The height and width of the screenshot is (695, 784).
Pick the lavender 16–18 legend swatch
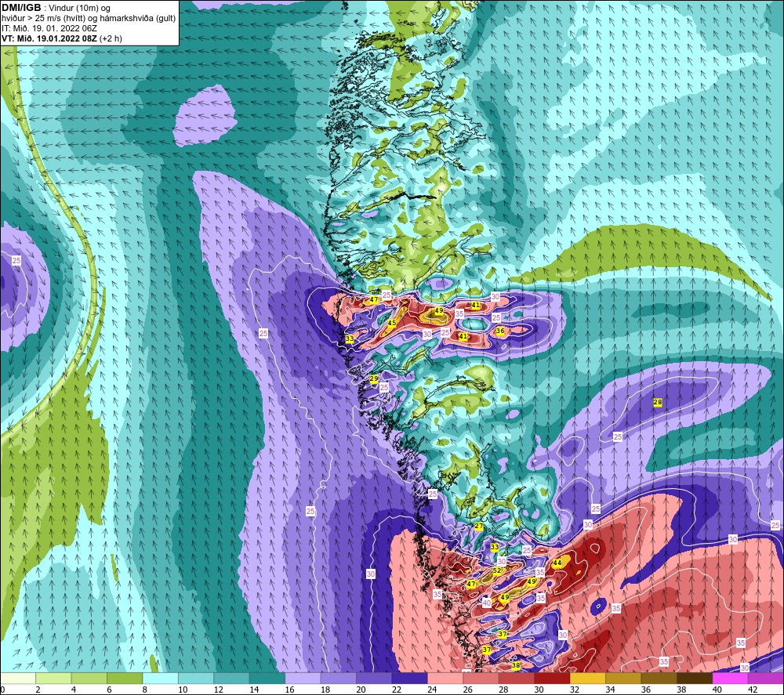pyautogui.click(x=303, y=678)
